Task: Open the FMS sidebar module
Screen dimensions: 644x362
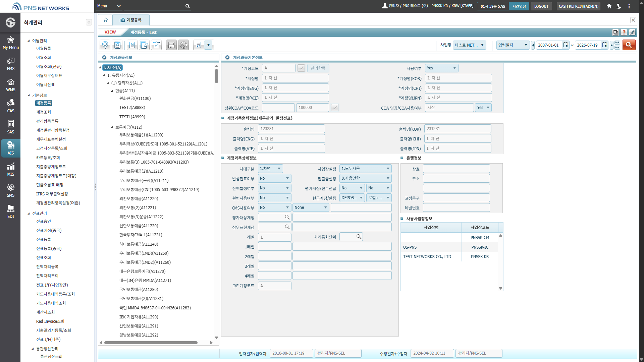Action: (10, 64)
